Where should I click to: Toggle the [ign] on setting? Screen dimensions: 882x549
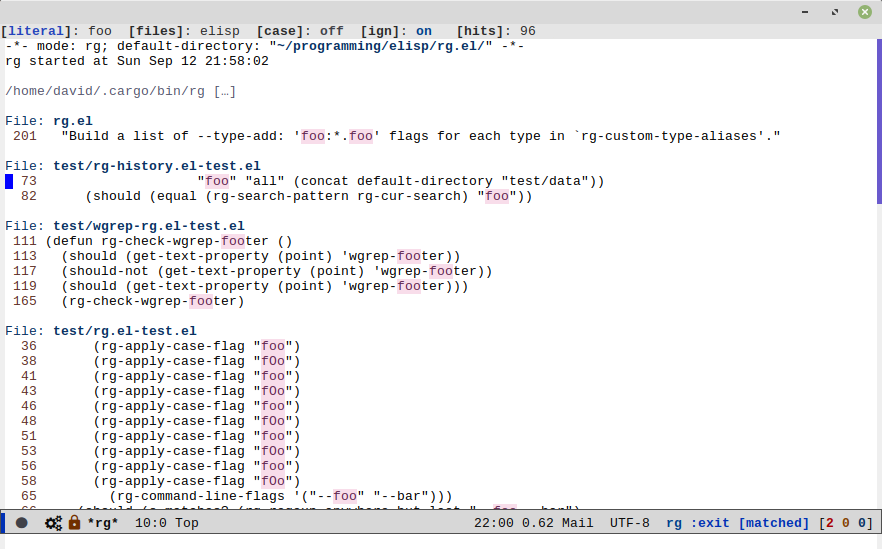click(396, 31)
